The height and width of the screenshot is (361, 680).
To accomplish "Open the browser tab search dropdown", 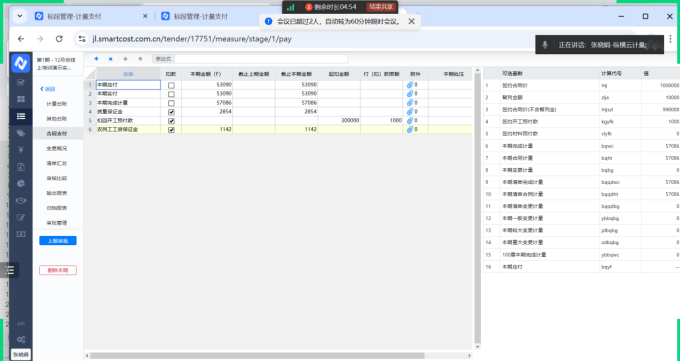I will pyautogui.click(x=20, y=16).
